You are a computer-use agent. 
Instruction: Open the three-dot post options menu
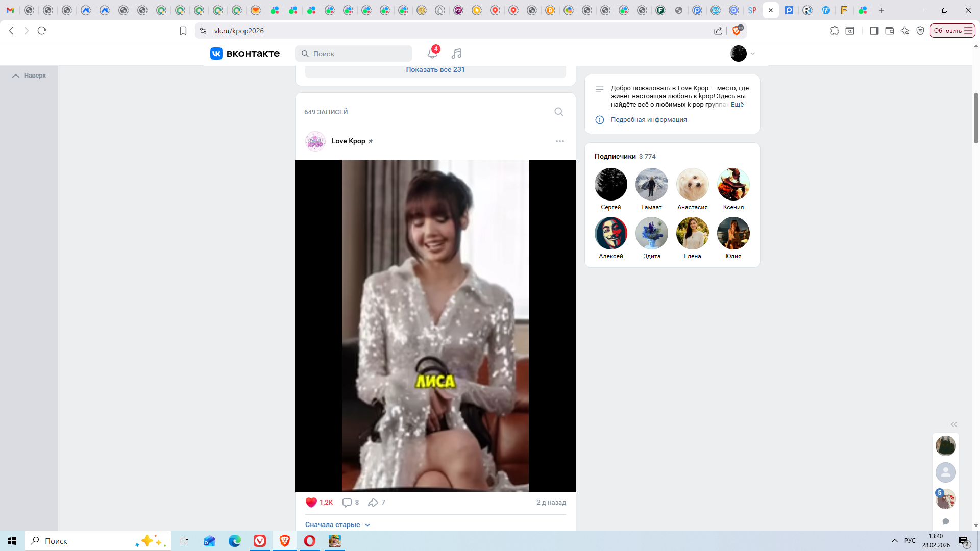(560, 141)
